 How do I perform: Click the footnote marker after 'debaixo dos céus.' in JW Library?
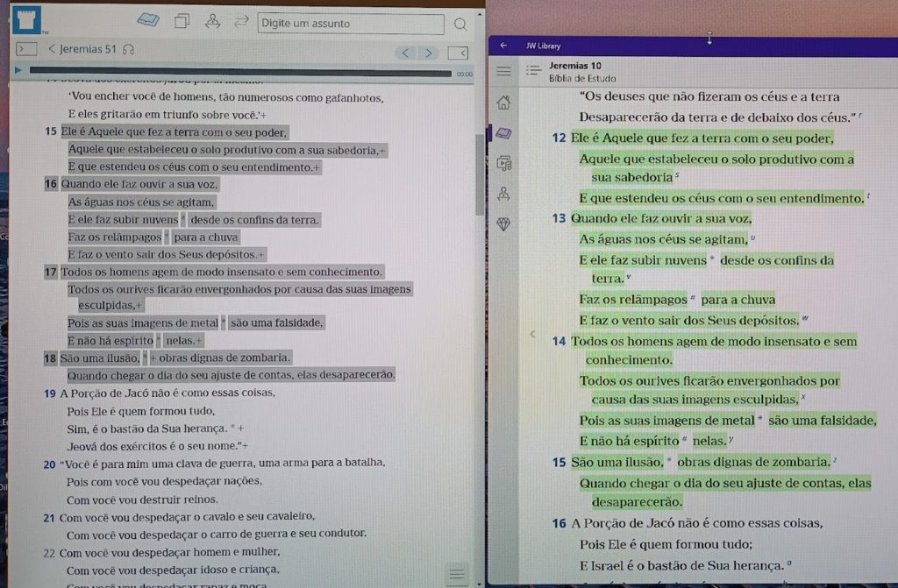point(860,115)
